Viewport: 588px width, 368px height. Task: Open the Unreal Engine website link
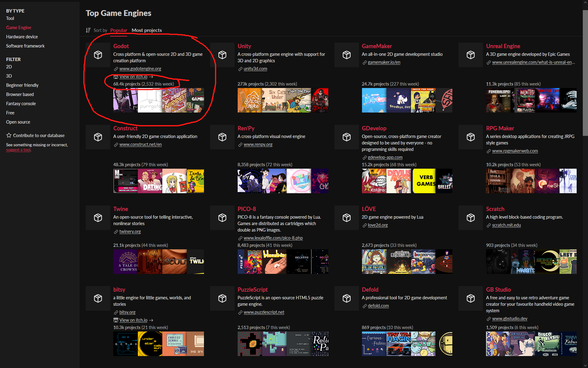[533, 62]
